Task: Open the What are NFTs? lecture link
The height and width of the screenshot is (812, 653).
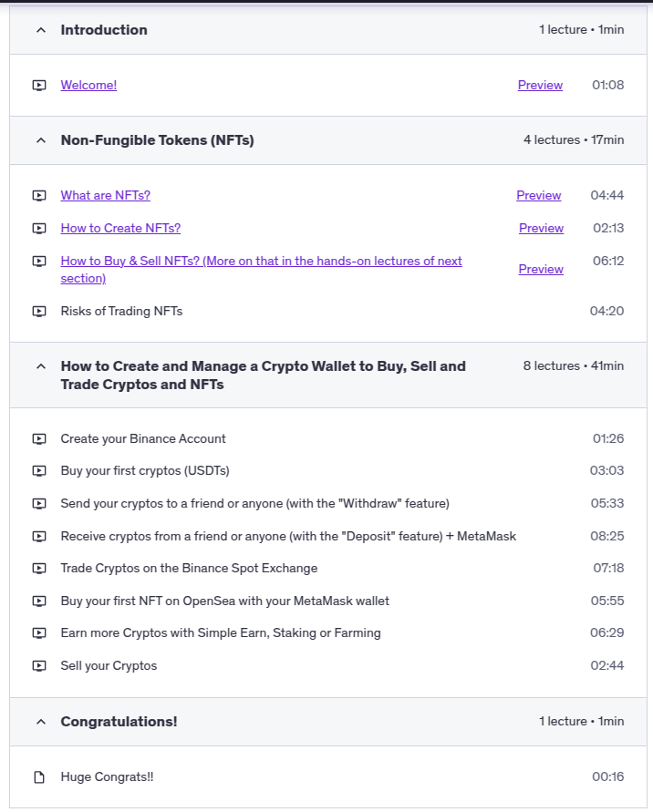Action: coord(106,196)
